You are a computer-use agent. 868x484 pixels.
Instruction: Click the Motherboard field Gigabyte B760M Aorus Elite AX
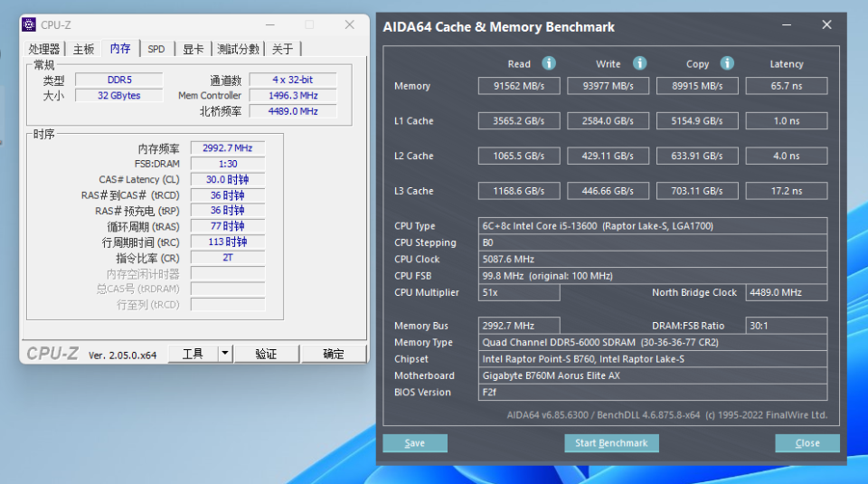[653, 375]
